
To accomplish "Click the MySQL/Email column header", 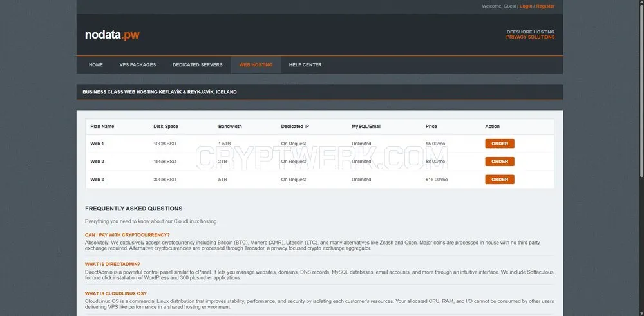I will point(366,126).
